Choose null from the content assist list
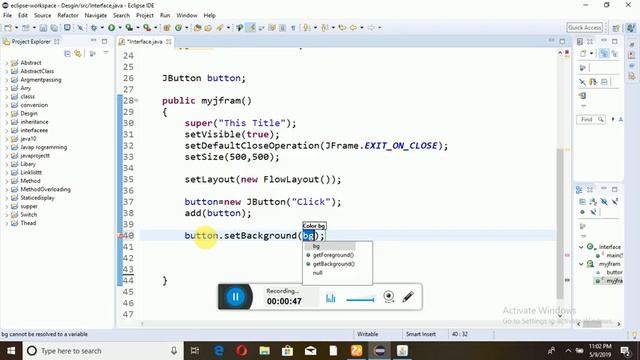 318,273
